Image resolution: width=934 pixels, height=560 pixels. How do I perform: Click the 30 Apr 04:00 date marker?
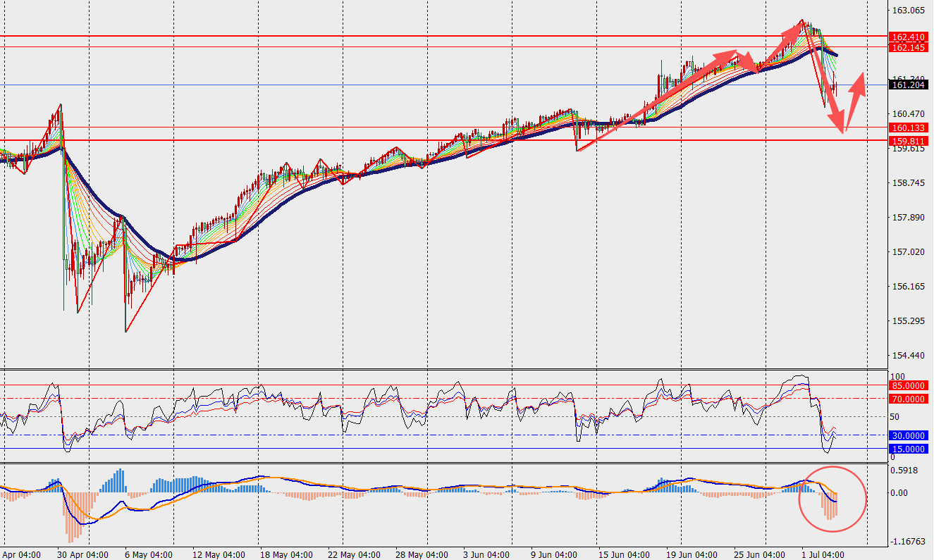coord(82,554)
